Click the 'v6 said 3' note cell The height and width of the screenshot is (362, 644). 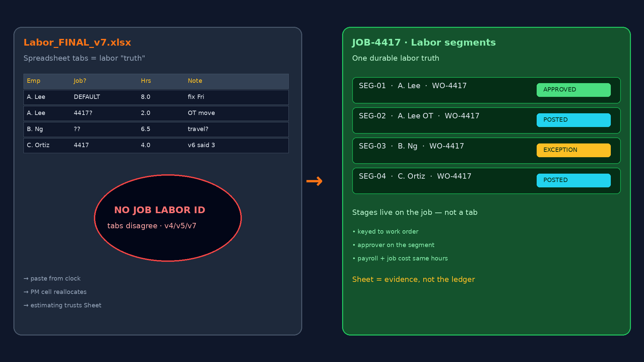201,145
